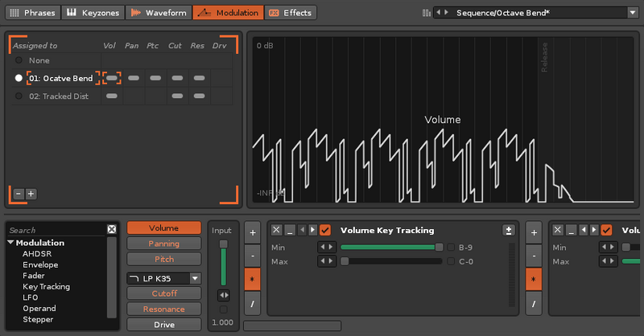This screenshot has height=336, width=644.
Task: Choose LFO from the modulation device list
Action: (x=31, y=297)
